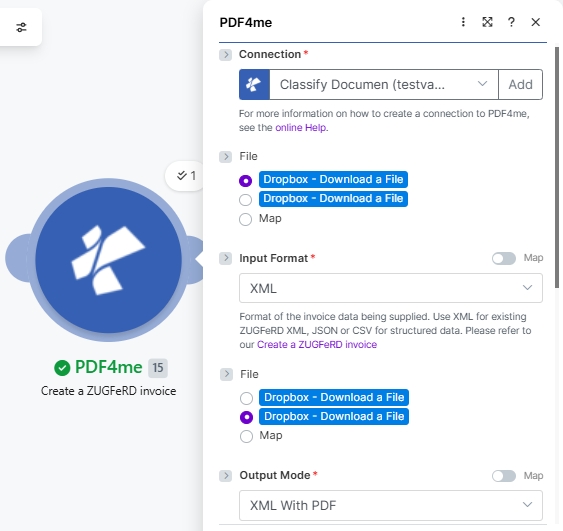Click the filter sliders icon at top left

(x=22, y=27)
